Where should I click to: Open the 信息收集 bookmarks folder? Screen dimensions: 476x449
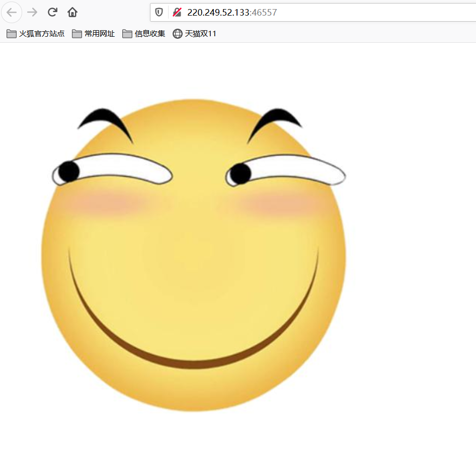[x=149, y=34]
